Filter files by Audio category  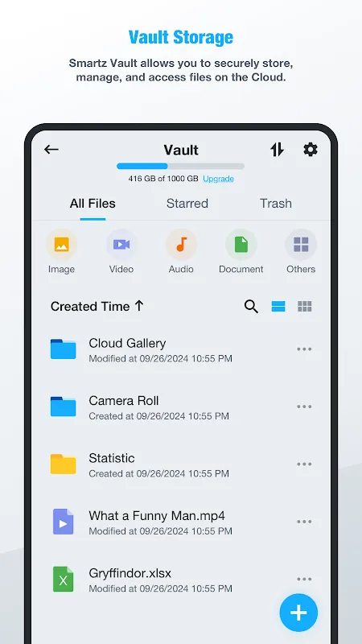coord(181,252)
